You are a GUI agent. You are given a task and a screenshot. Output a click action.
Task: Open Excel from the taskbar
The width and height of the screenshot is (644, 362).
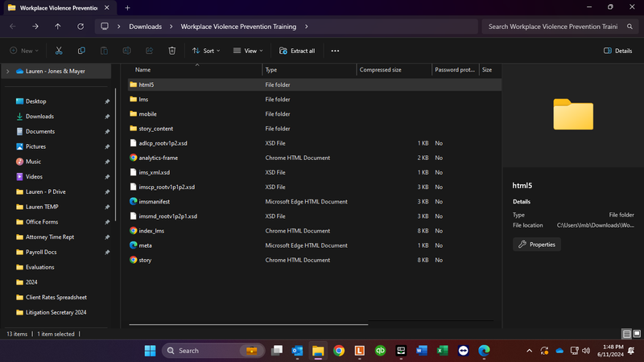pos(442,351)
